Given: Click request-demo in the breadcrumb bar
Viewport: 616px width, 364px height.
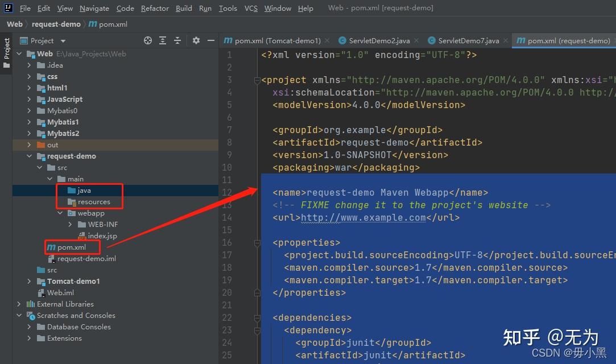Looking at the screenshot, I should pyautogui.click(x=56, y=24).
